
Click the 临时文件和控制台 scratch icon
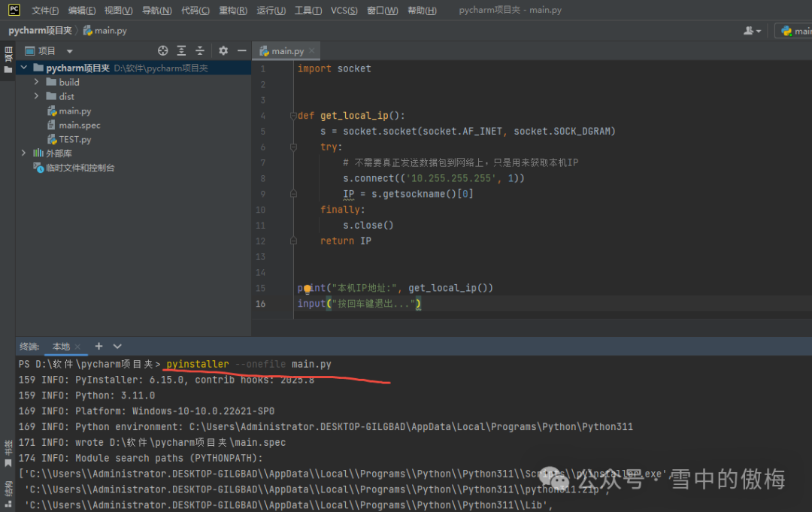point(38,167)
